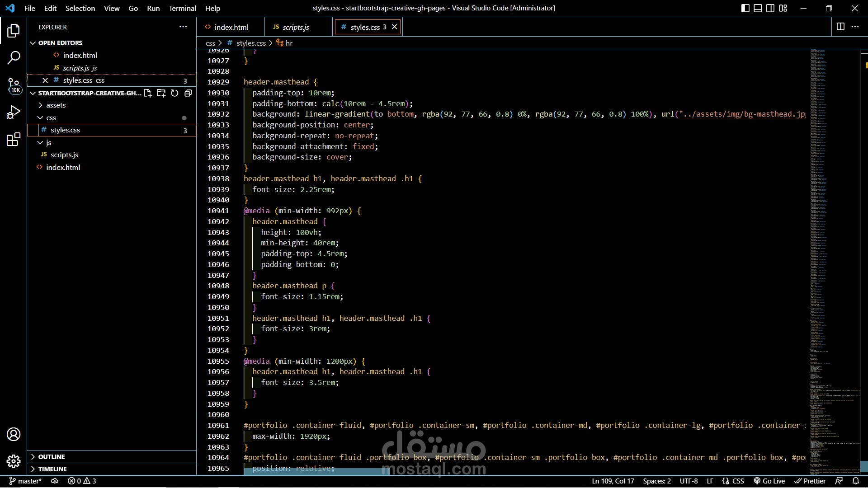Switch to the scripts.js tab
Screen dimensions: 868x488
[298, 27]
